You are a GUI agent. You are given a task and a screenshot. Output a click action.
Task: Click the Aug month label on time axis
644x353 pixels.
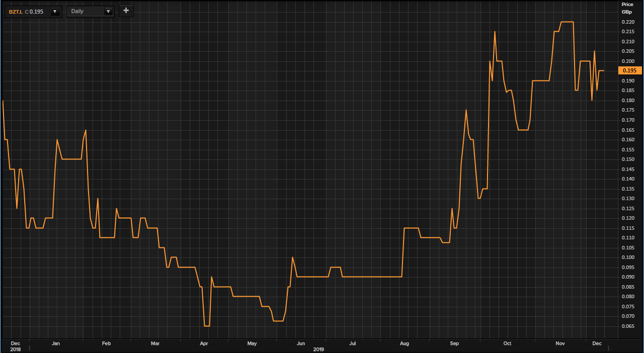point(404,343)
